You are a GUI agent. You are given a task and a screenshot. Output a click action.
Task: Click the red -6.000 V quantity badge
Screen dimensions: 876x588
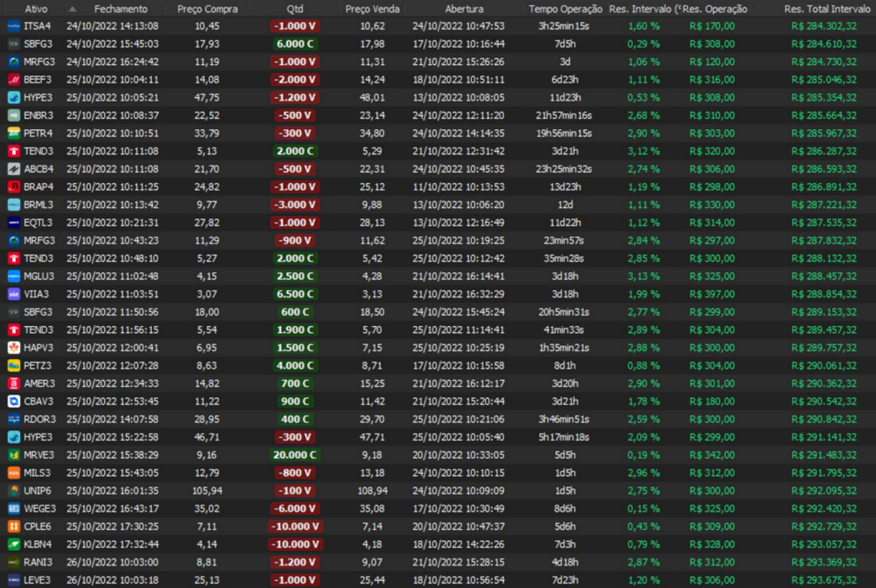295,508
